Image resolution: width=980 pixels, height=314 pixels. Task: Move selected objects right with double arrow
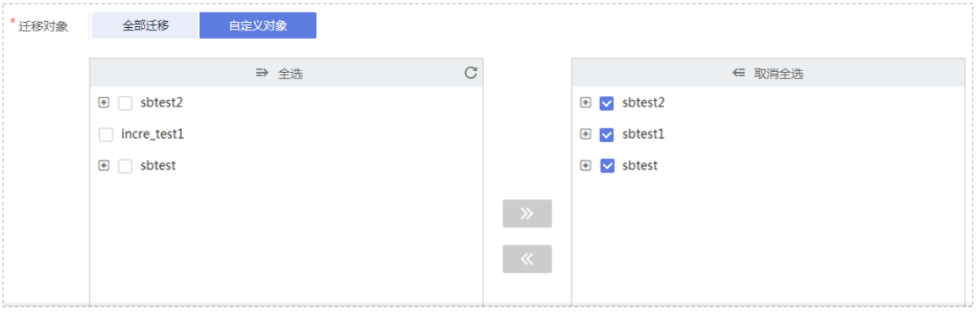click(527, 213)
